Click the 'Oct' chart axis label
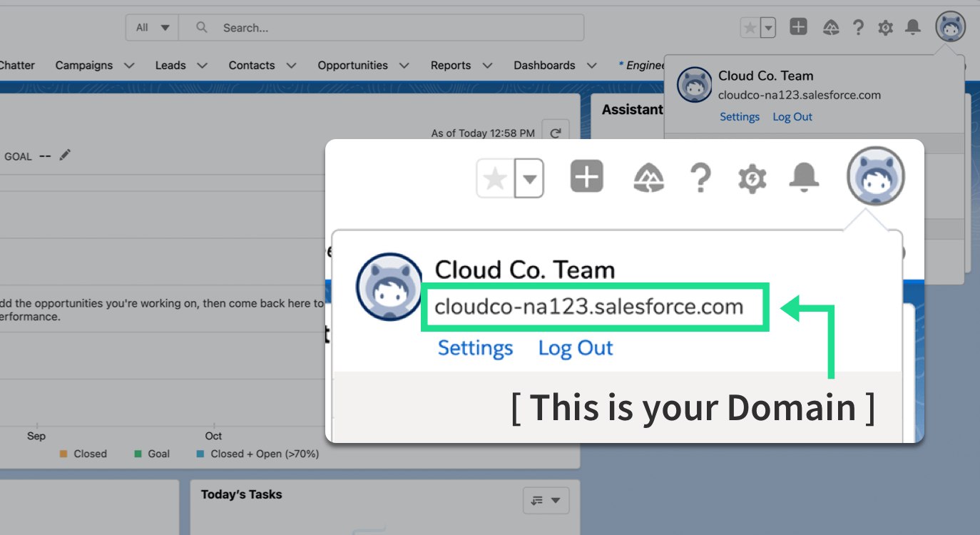Screen dimensions: 980x535 point(213,436)
